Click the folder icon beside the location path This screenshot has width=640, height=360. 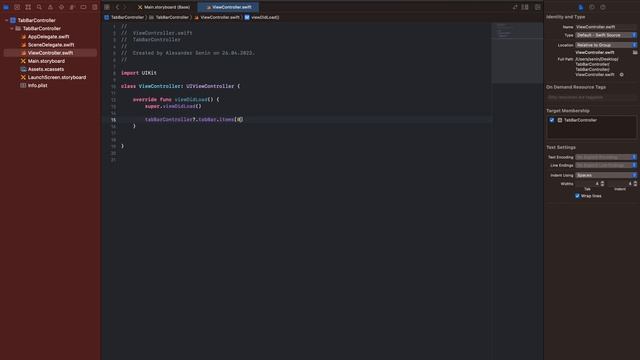tap(635, 52)
